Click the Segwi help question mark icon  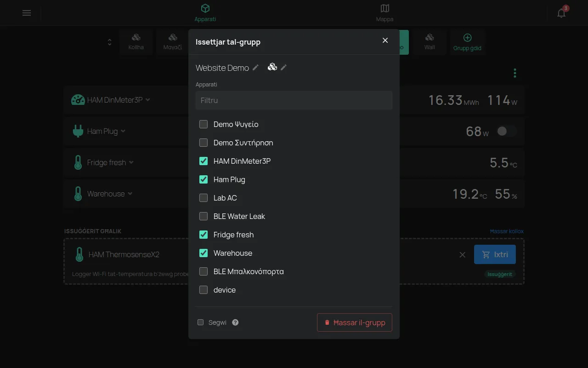[x=236, y=322]
